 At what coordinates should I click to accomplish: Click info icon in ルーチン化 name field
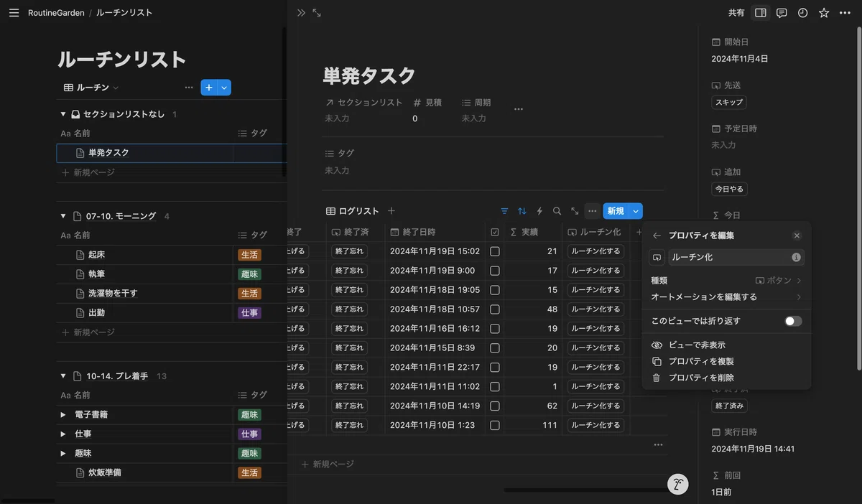pyautogui.click(x=796, y=257)
